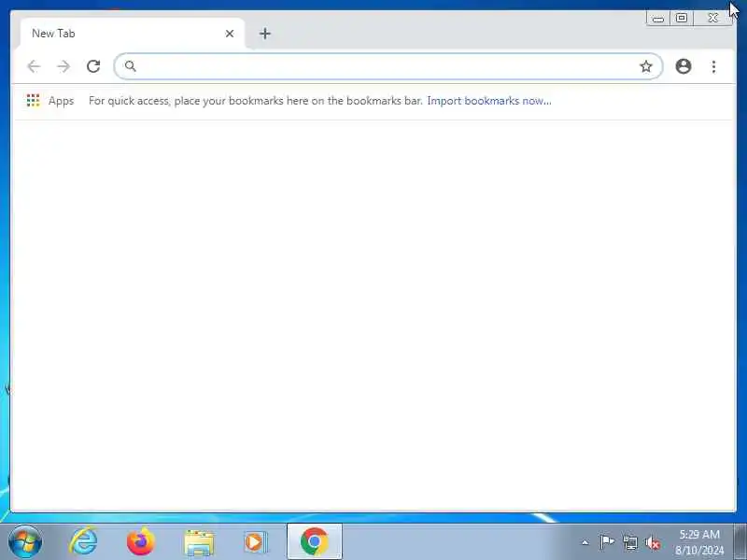The height and width of the screenshot is (560, 747).
Task: Click the Chrome taskbar button
Action: click(x=315, y=541)
